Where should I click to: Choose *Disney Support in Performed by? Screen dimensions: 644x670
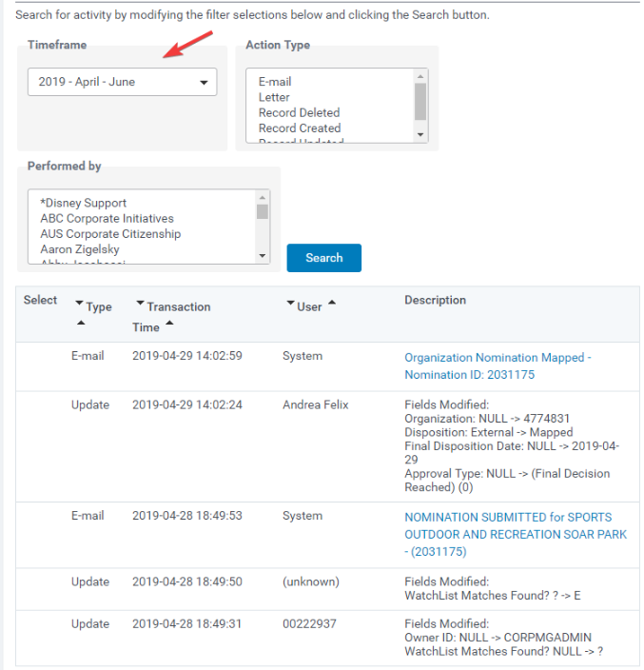[x=84, y=203]
